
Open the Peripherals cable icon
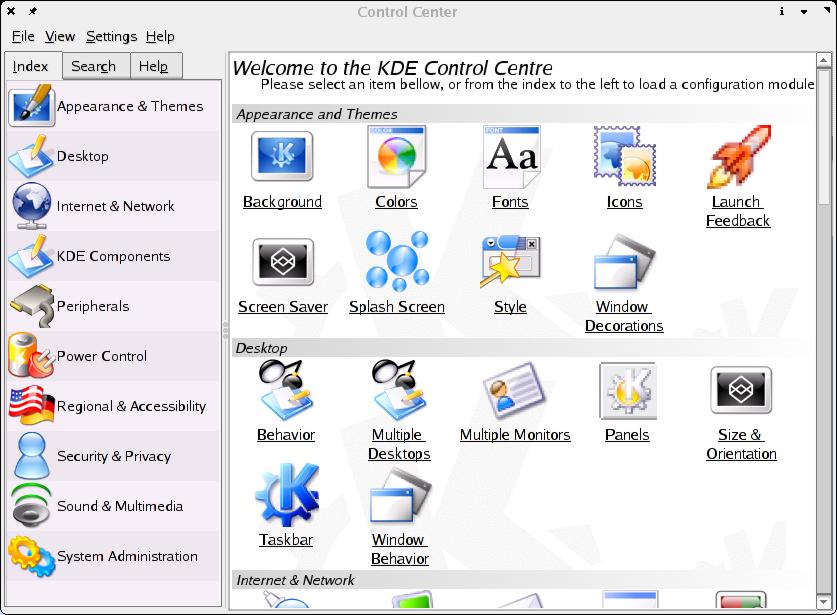pos(32,306)
